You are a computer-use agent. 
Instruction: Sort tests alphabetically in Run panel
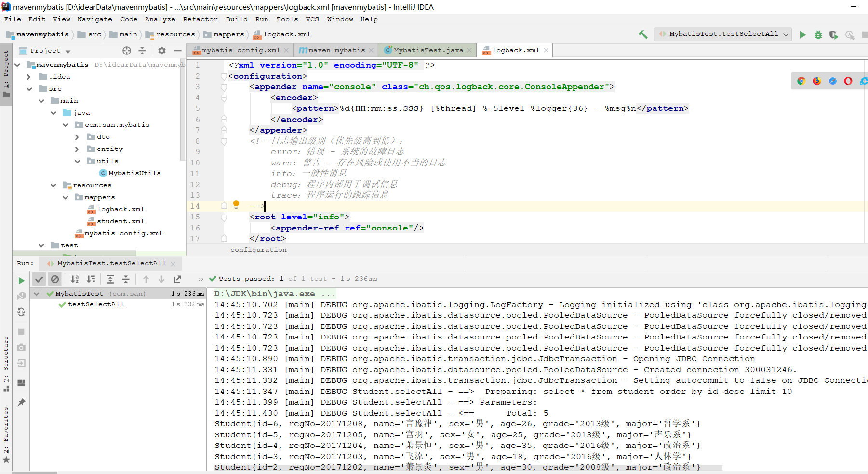pyautogui.click(x=75, y=279)
